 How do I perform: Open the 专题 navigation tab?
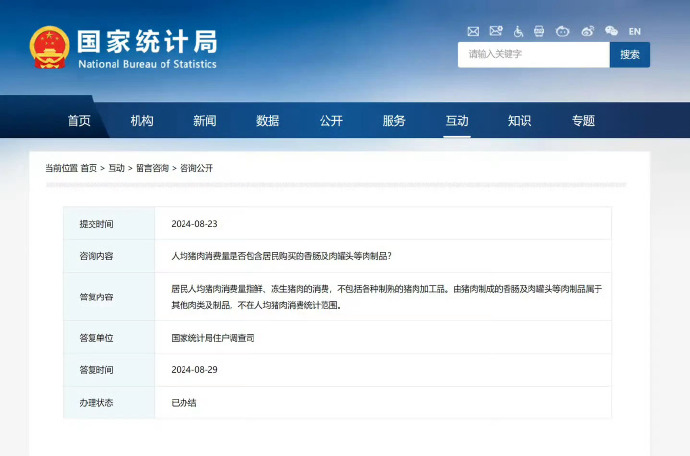pos(583,121)
